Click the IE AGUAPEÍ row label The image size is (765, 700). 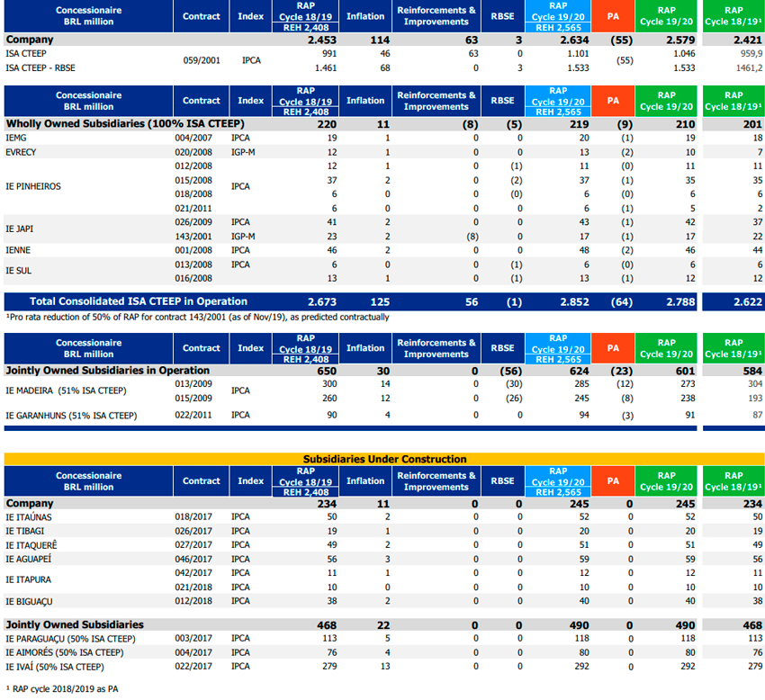pyautogui.click(x=28, y=559)
